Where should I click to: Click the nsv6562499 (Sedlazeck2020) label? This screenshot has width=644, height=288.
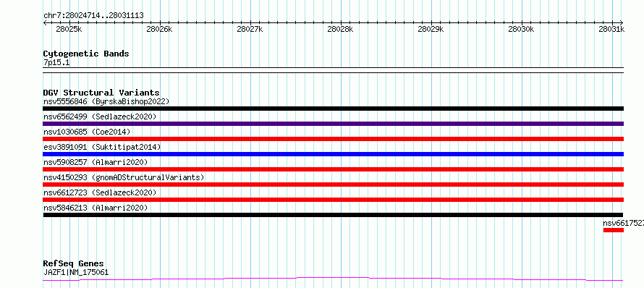click(x=100, y=117)
